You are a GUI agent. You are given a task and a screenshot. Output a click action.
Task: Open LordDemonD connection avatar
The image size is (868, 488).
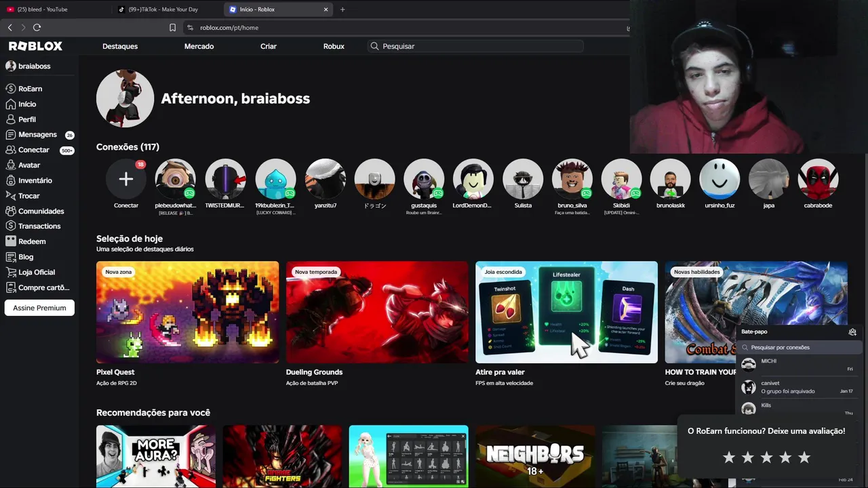(x=473, y=179)
